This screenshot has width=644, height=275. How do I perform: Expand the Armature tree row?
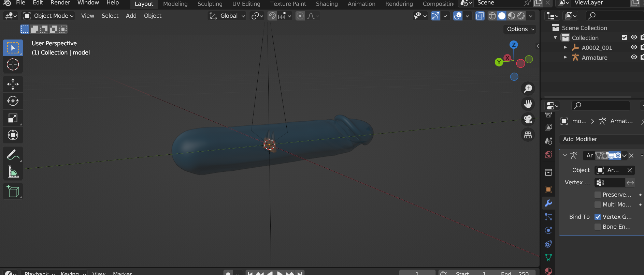pyautogui.click(x=566, y=57)
